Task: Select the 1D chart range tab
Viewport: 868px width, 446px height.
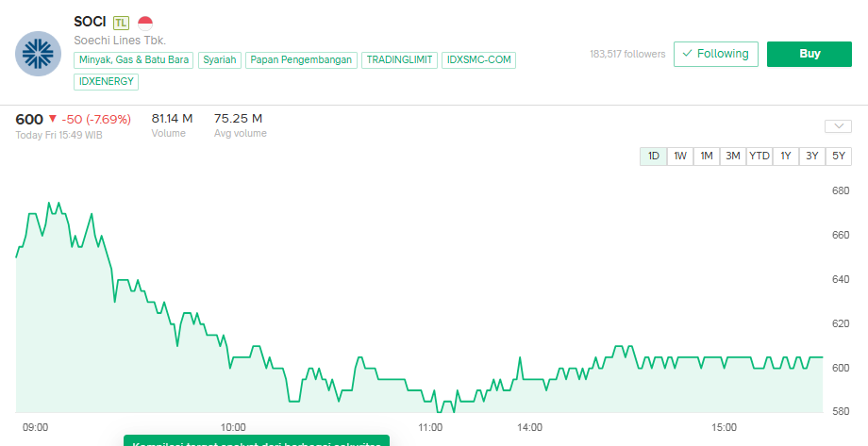Action: [x=653, y=157]
